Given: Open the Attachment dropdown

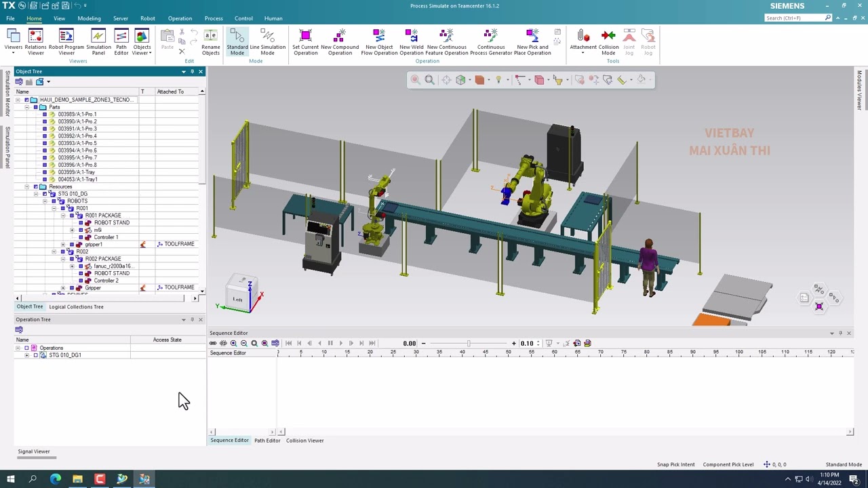Looking at the screenshot, I should [x=583, y=42].
